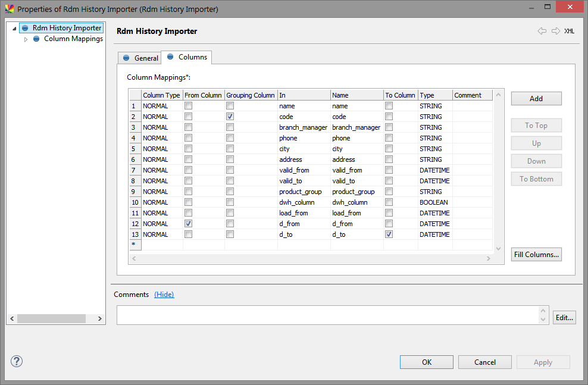Click the horizontal scrollbar below the mappings grid
588x385 pixels.
coord(309,258)
